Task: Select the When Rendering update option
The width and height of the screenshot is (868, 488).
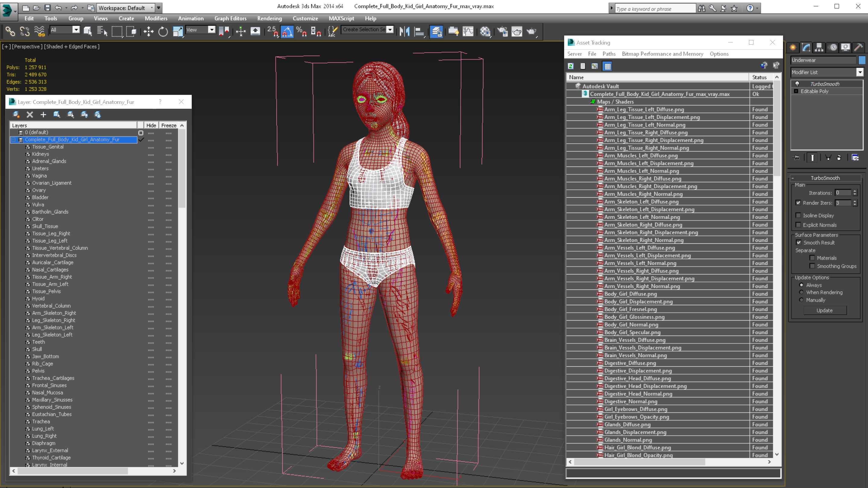Action: pyautogui.click(x=801, y=292)
